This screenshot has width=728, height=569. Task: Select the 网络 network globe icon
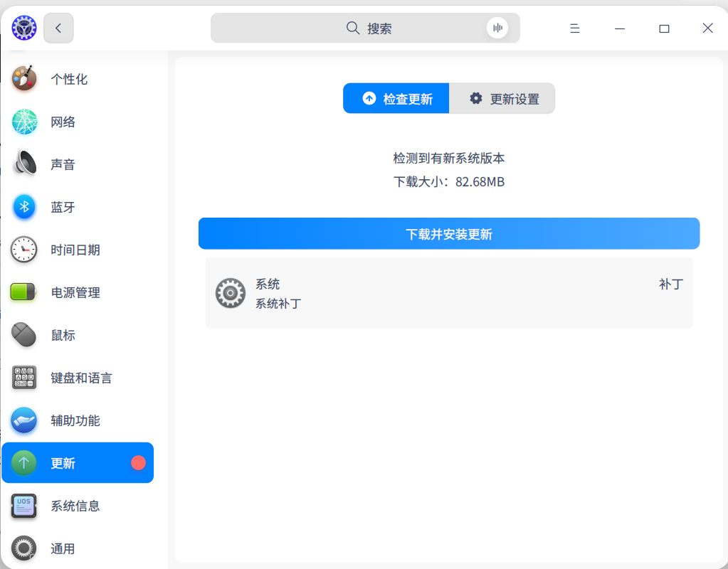(x=24, y=122)
